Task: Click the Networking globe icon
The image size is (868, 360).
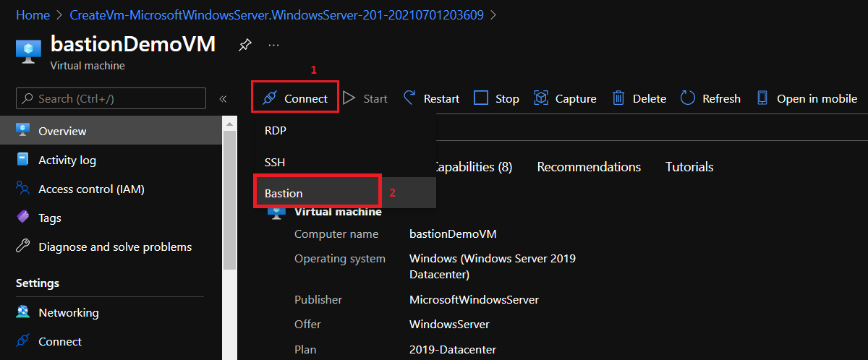Action: tap(22, 312)
